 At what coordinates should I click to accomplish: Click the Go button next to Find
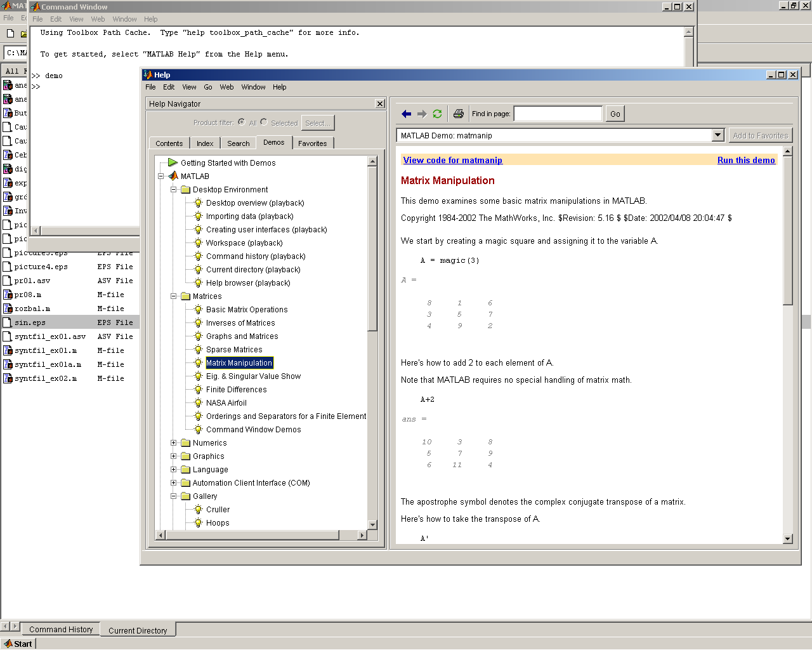615,114
